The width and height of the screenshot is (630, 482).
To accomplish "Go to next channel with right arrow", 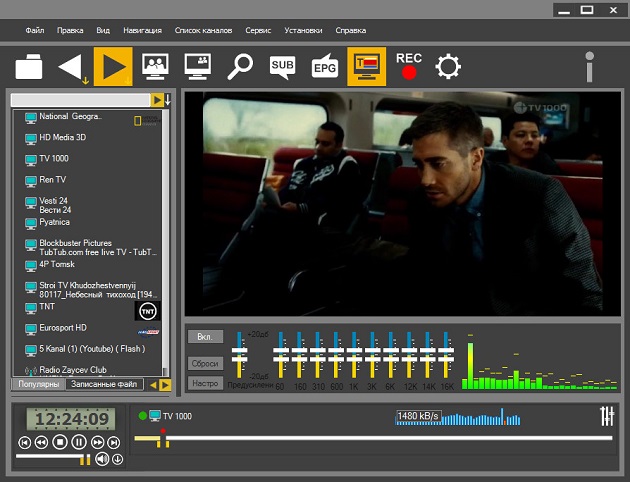I will click(113, 66).
